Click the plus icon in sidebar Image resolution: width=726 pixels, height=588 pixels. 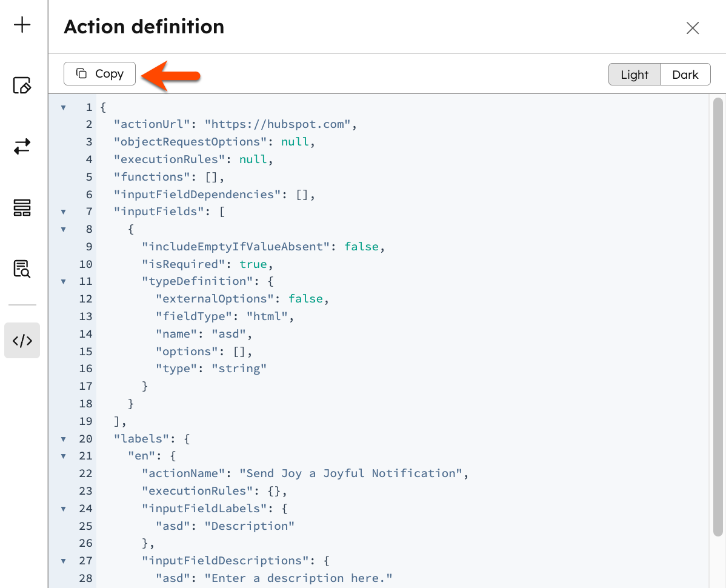[x=22, y=25]
